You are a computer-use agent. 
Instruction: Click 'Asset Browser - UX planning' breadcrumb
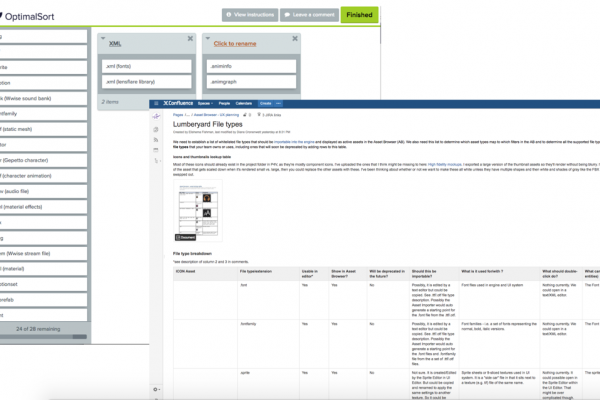pos(216,115)
